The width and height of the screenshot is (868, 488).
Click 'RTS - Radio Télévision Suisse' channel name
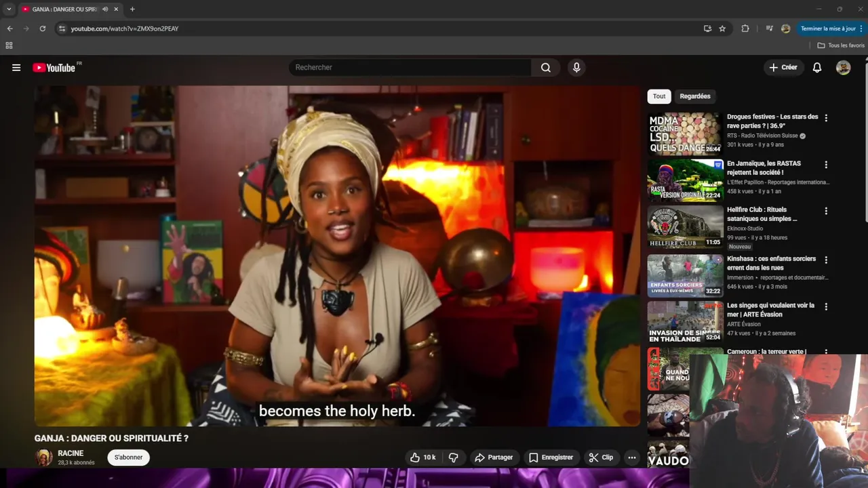[x=762, y=136]
